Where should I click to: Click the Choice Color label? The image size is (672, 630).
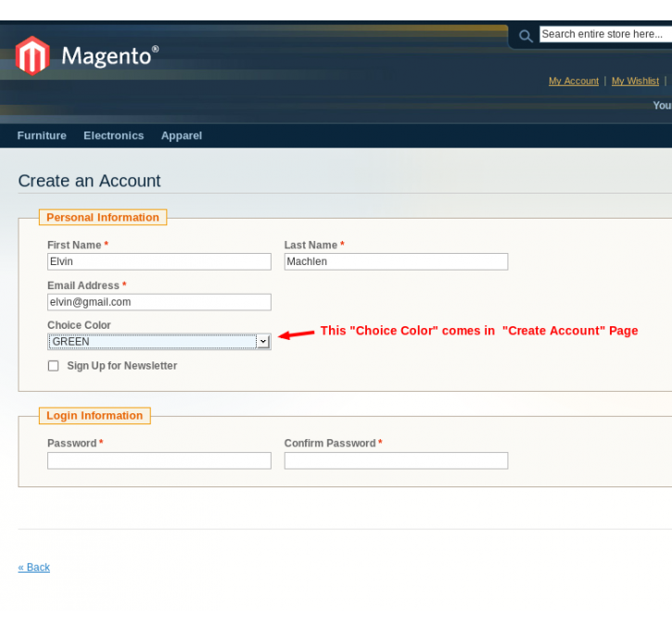[79, 325]
